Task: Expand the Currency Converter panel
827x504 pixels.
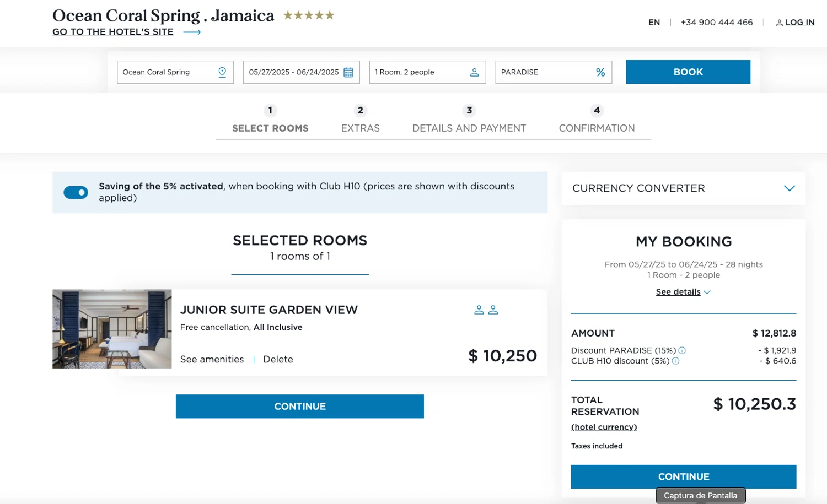Action: click(x=684, y=188)
